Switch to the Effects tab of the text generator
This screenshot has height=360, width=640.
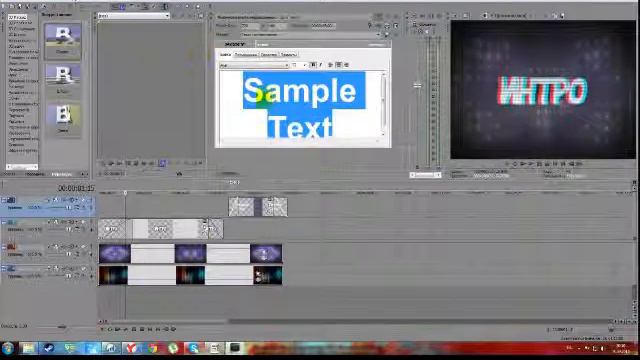pyautogui.click(x=289, y=54)
